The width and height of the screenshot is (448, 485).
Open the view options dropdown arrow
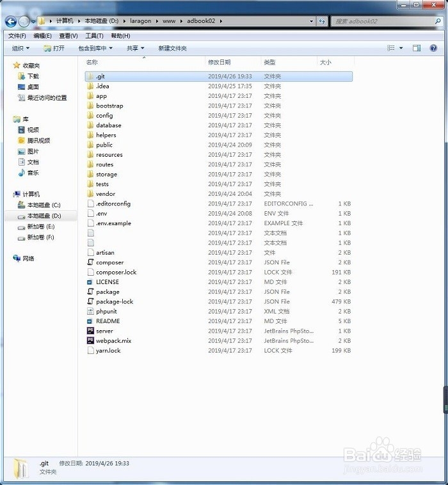(x=401, y=48)
